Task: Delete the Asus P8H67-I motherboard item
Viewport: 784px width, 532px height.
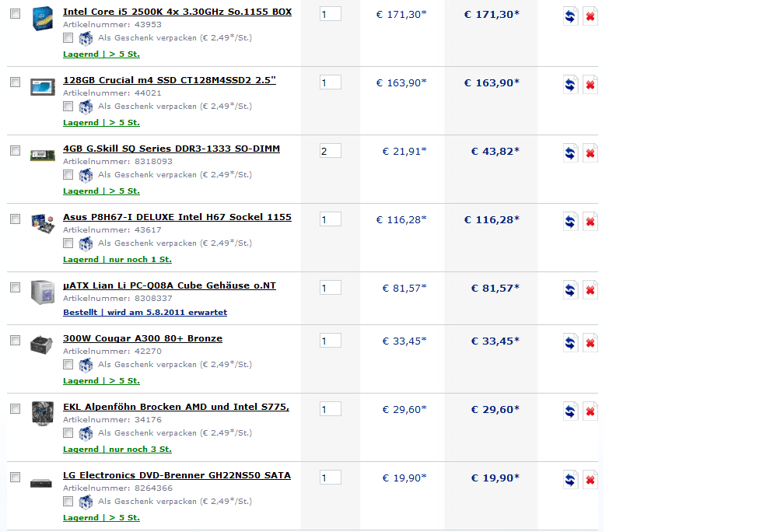Action: pyautogui.click(x=590, y=222)
